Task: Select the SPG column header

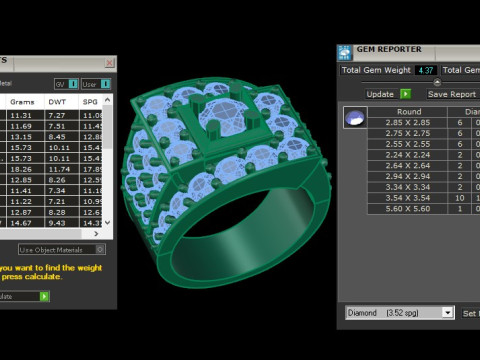Action: pos(90,102)
